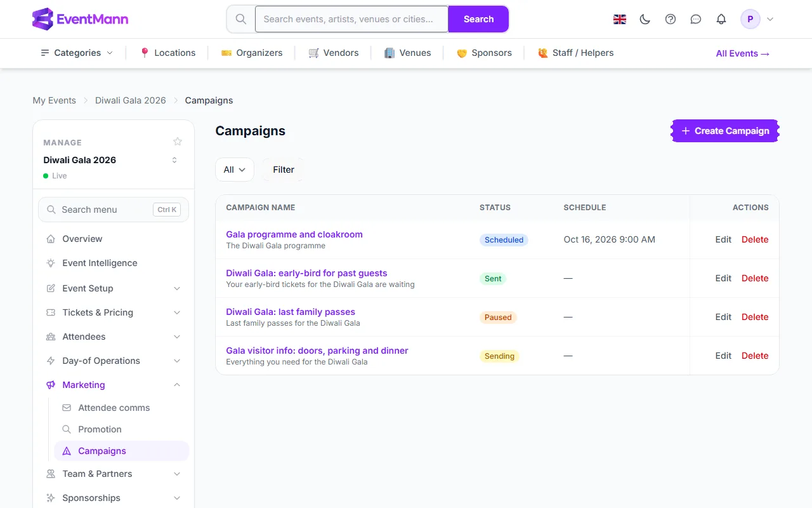Go to Locations in the nav bar

pos(167,53)
